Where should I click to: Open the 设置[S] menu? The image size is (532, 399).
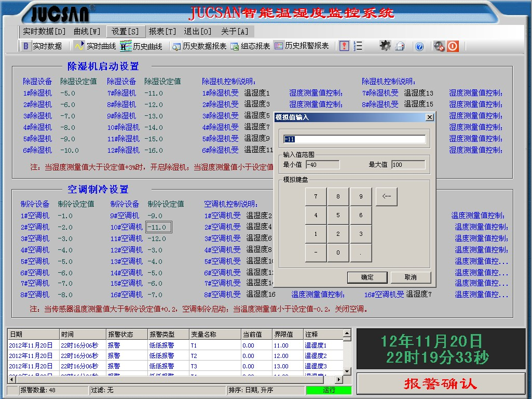click(x=126, y=32)
